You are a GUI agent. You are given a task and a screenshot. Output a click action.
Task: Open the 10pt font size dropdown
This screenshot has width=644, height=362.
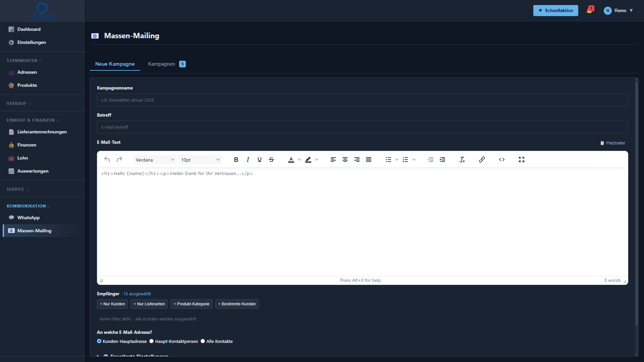200,160
